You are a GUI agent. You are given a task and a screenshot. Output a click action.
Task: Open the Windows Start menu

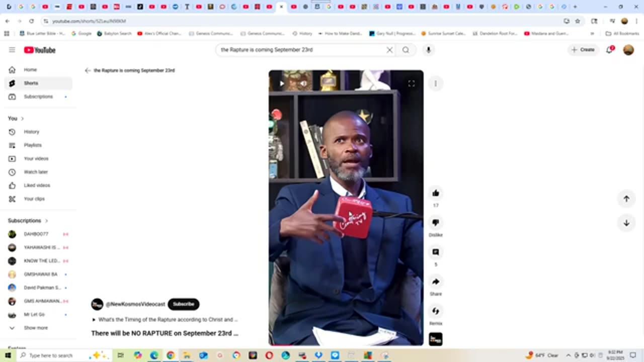click(8, 355)
